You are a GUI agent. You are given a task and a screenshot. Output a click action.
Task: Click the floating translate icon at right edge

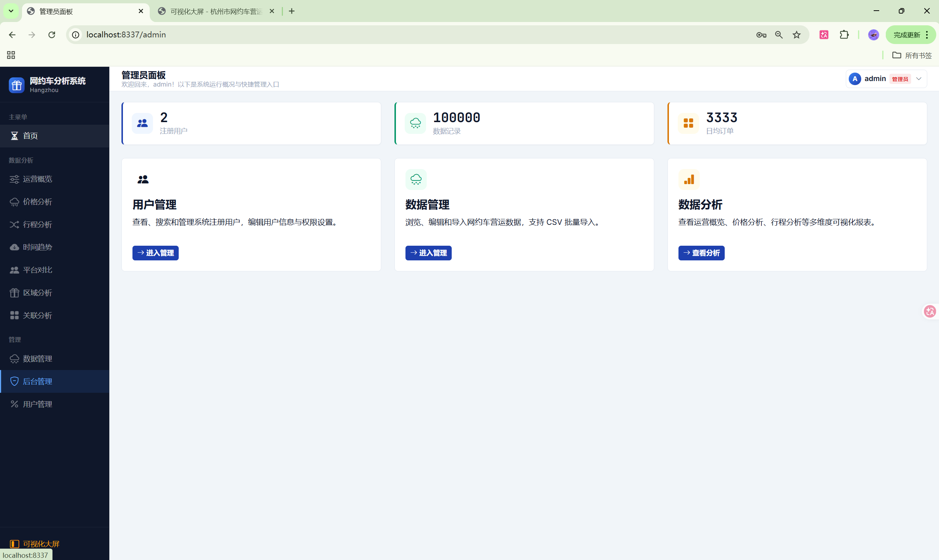coord(929,311)
